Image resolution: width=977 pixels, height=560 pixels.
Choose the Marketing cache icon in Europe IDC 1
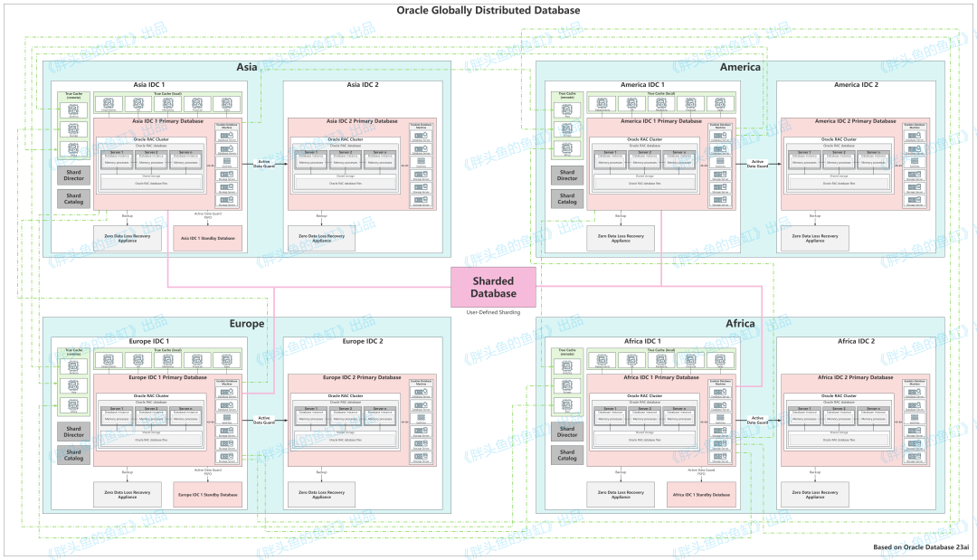click(x=167, y=359)
